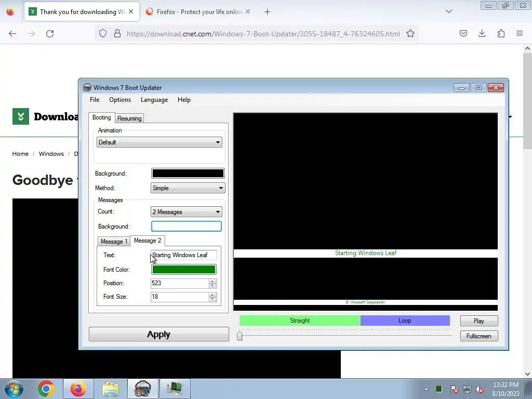Switch to the Firefox Protect your life tab
This screenshot has width=532, height=399.
pyautogui.click(x=199, y=12)
